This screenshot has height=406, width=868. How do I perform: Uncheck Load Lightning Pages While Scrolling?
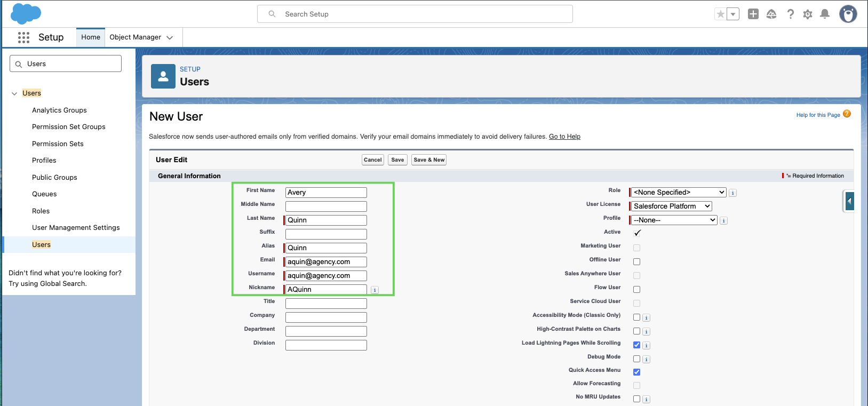(636, 345)
